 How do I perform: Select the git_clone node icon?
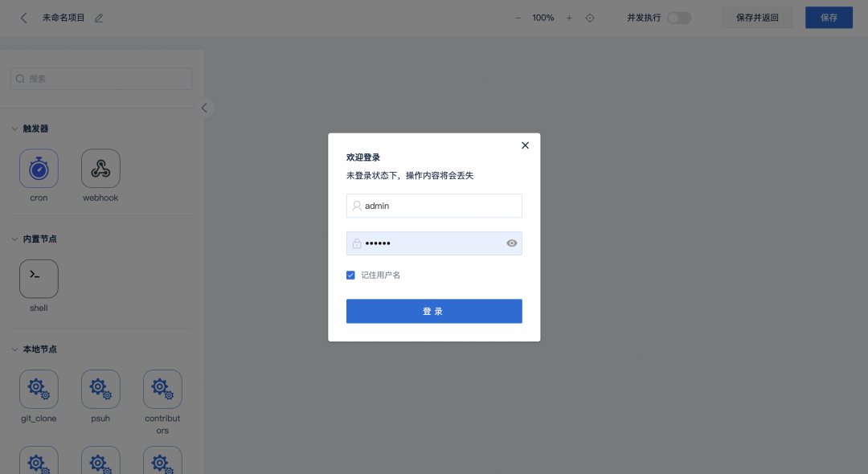pyautogui.click(x=39, y=389)
